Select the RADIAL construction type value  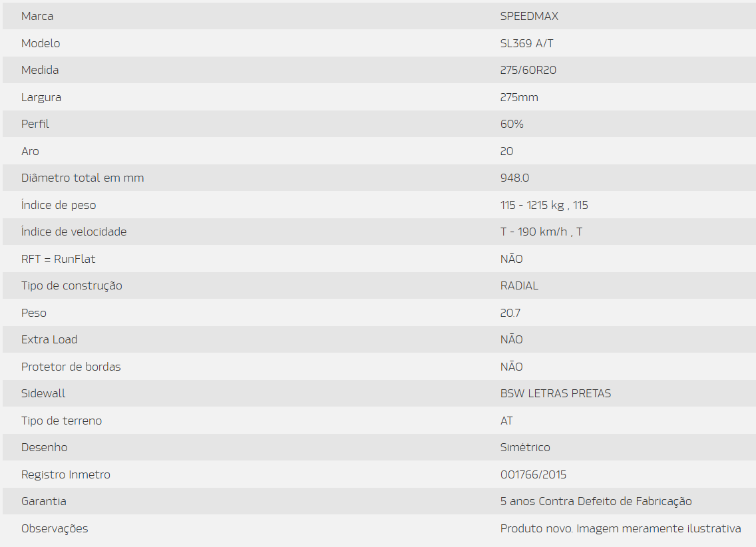coord(519,285)
